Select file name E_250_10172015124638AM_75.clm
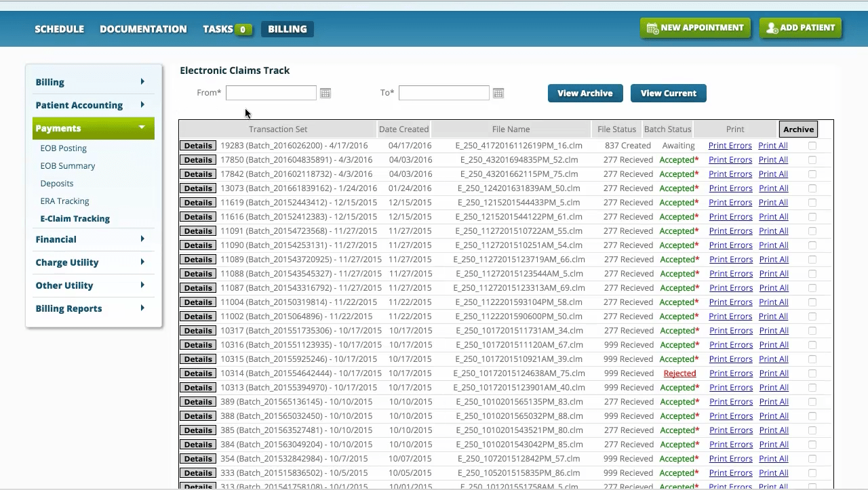This screenshot has width=868, height=490. 519,373
